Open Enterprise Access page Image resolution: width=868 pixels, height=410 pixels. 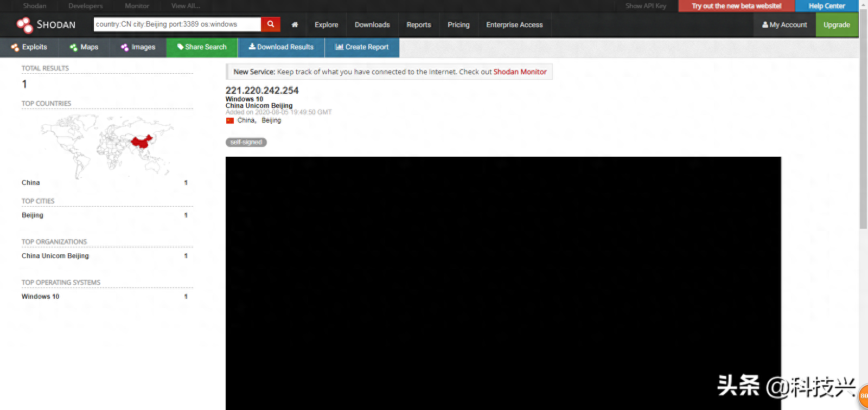[514, 25]
